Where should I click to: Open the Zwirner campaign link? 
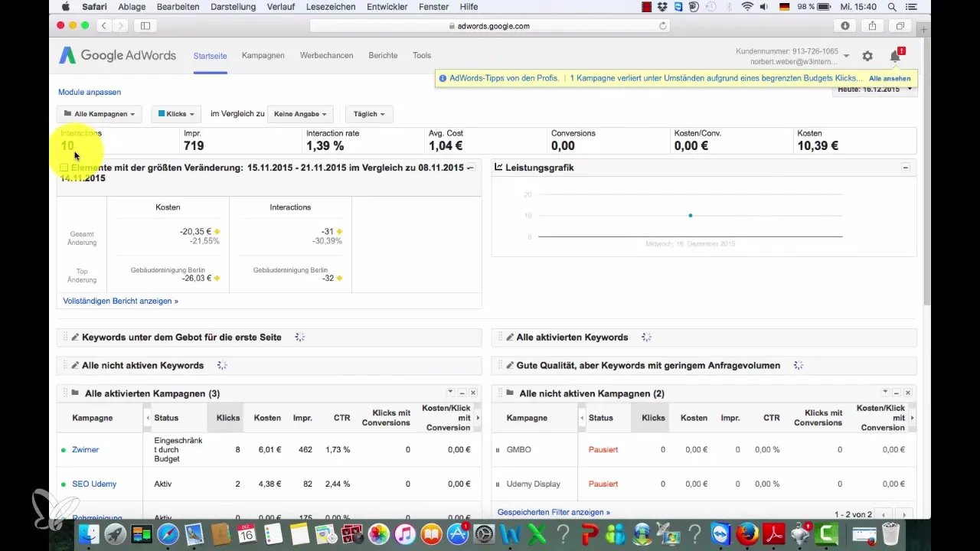coord(86,450)
